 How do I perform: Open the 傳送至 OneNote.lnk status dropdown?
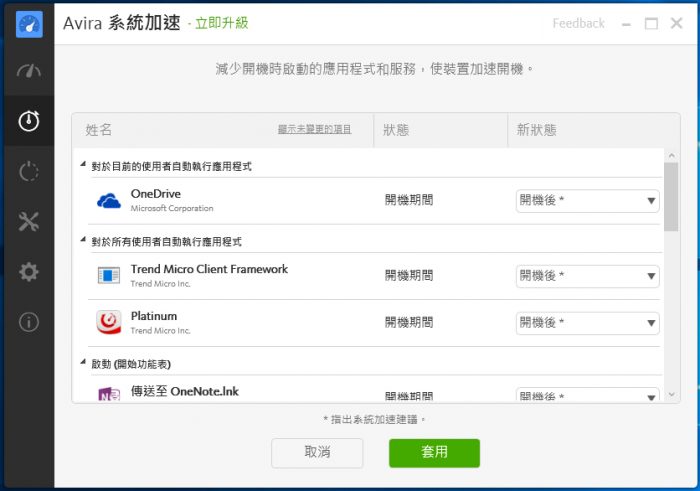point(588,395)
